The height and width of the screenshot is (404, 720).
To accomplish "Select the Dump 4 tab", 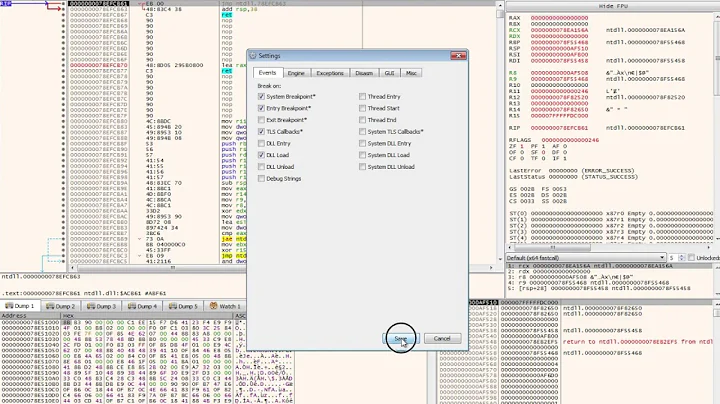I will [142, 306].
